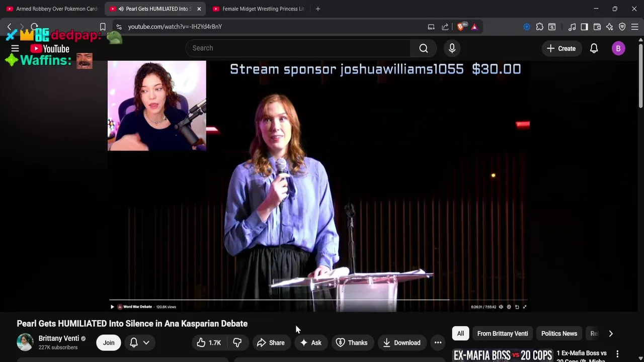
Task: Select the Politics News chip
Action: point(559,333)
